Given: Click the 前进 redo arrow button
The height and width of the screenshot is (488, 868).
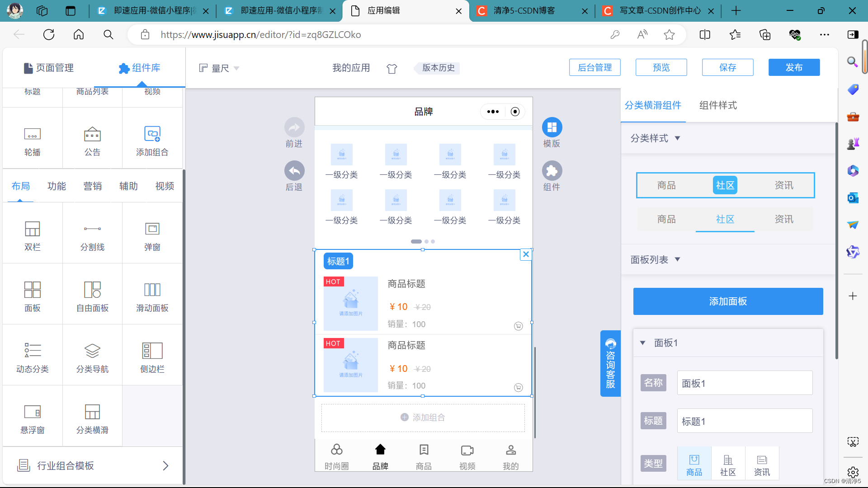Looking at the screenshot, I should (294, 127).
